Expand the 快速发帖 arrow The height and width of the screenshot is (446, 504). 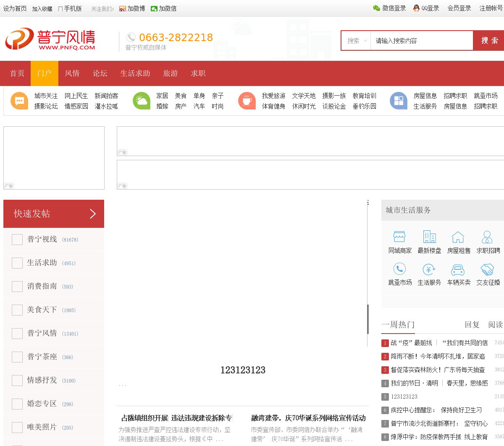93,214
